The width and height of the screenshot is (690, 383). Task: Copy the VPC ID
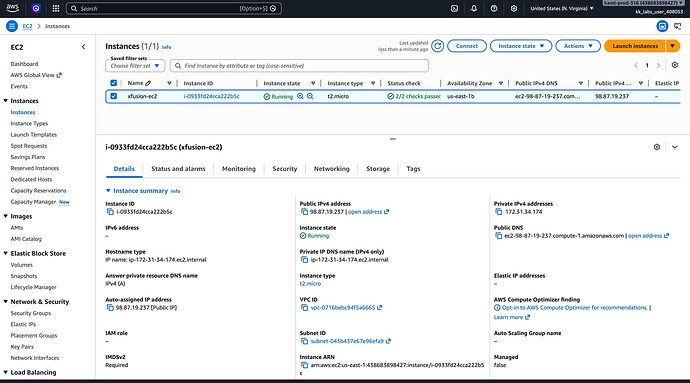click(x=304, y=308)
